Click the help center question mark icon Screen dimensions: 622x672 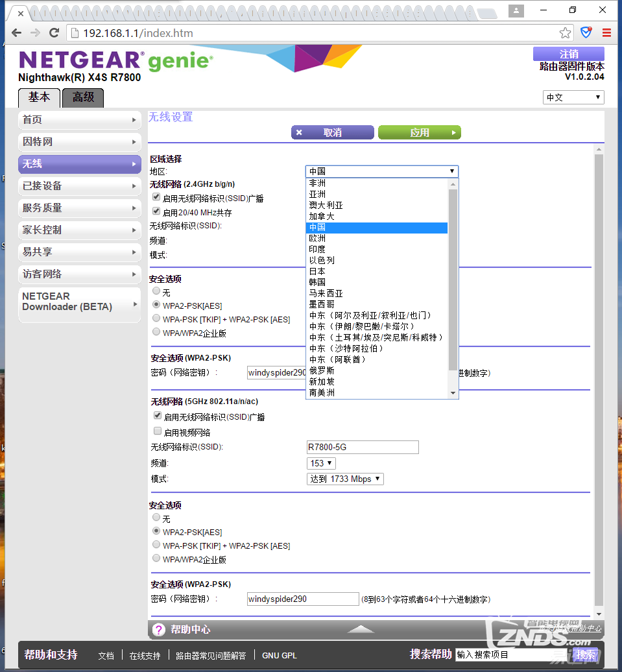pyautogui.click(x=159, y=630)
